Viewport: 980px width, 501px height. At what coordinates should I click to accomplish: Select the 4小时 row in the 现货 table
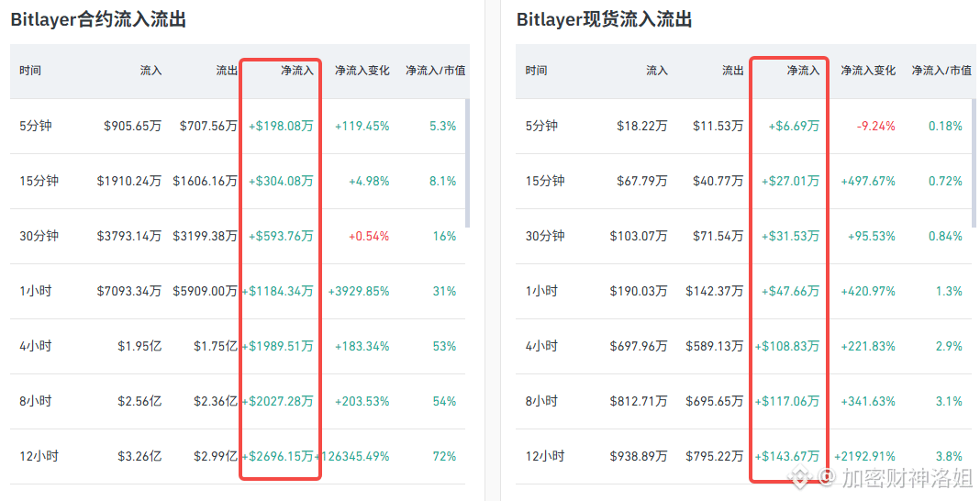click(744, 346)
